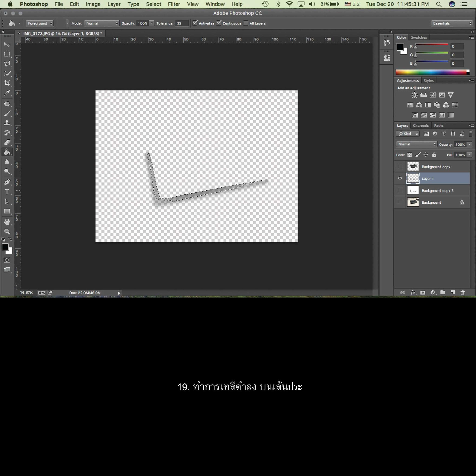Select the Move tool

(x=7, y=44)
